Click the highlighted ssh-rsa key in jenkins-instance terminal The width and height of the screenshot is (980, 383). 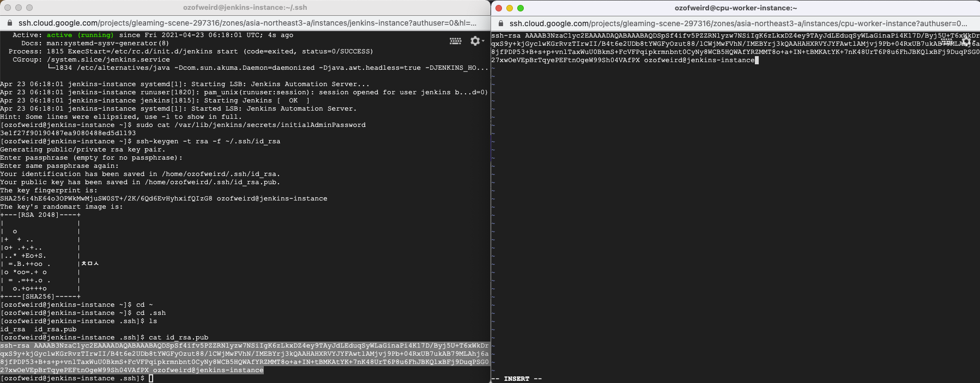pos(244,358)
